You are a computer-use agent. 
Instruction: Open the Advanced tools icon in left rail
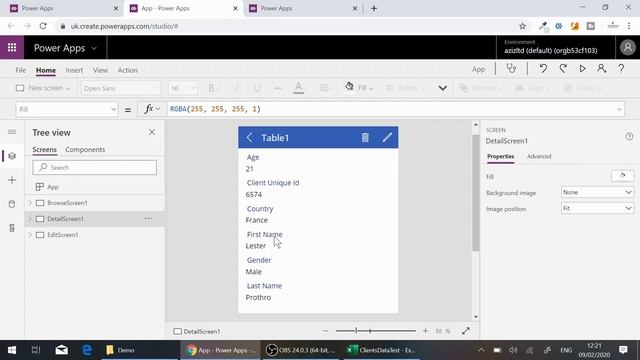(x=12, y=228)
